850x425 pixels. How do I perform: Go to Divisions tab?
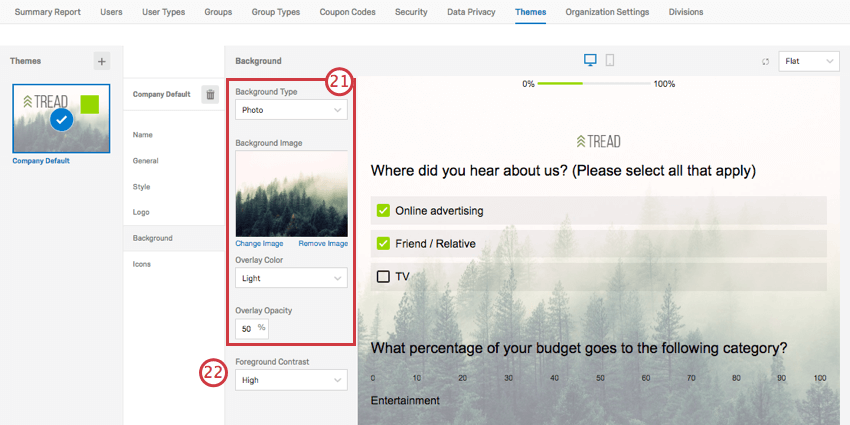(686, 12)
